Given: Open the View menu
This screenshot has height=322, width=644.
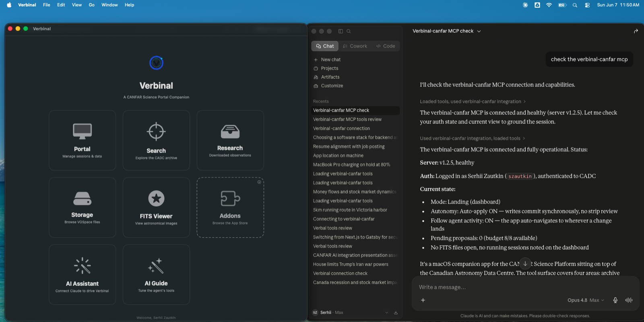Looking at the screenshot, I should tap(77, 5).
